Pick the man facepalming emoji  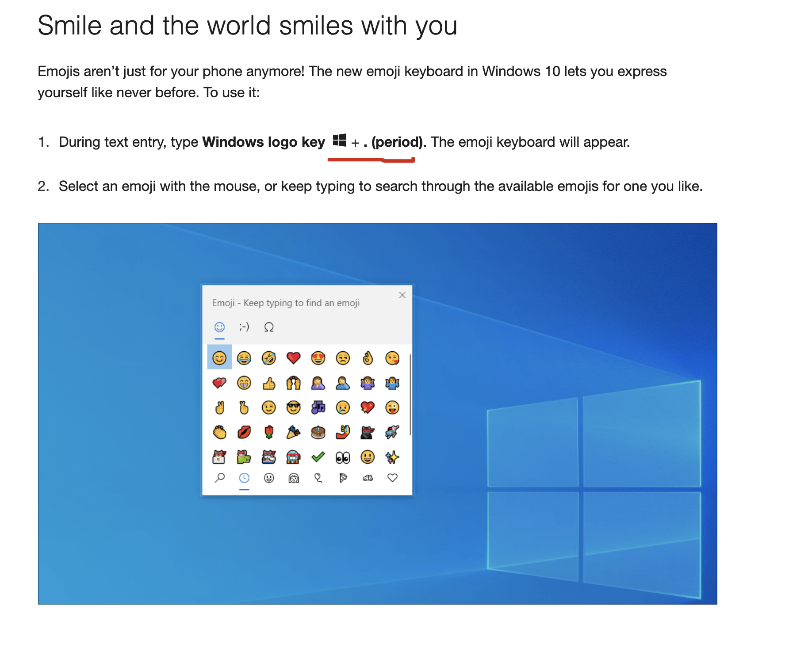(343, 382)
